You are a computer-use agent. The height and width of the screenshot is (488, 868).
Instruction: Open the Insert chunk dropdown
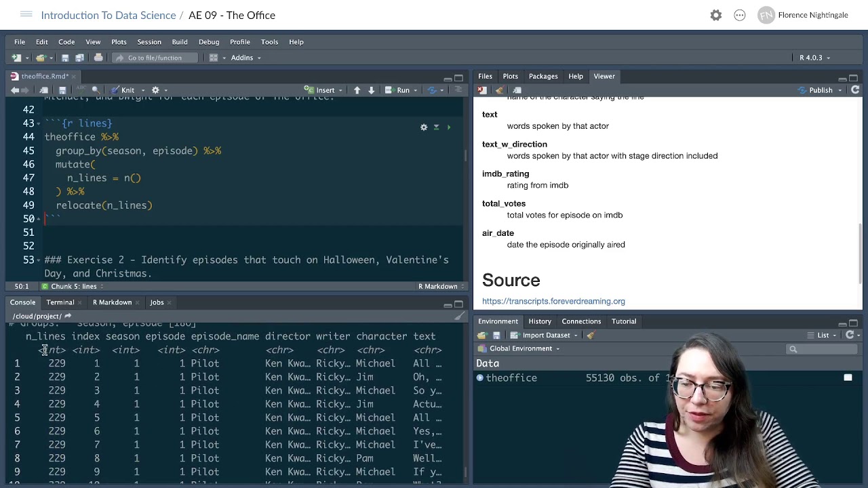340,90
